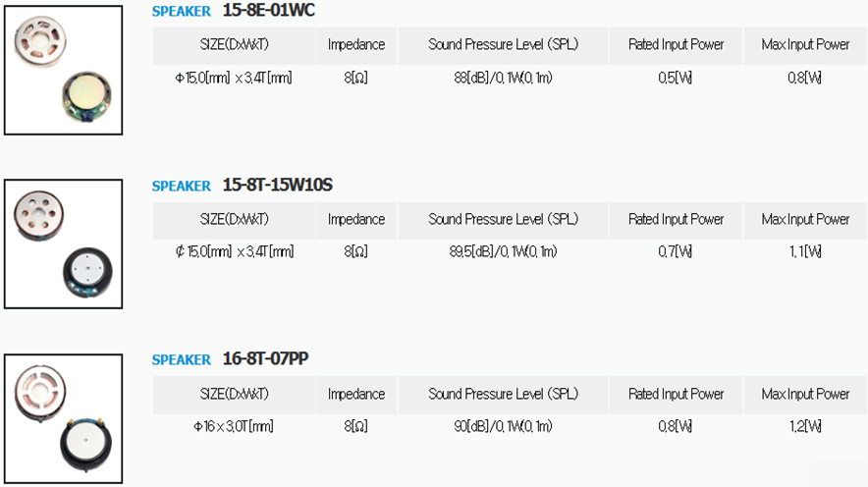Open the 15-8E-01WC speaker product image
Viewport: 868px width, 487px height.
coord(63,71)
